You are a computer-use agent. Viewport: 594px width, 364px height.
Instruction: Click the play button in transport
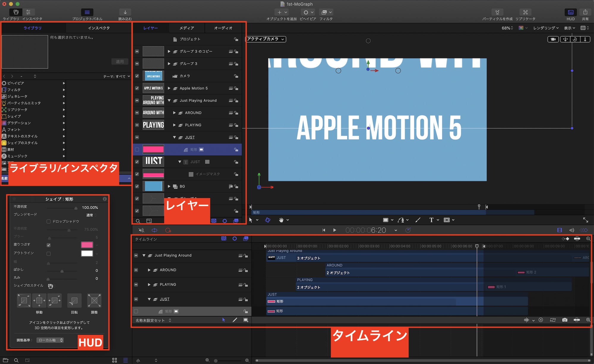[335, 230]
